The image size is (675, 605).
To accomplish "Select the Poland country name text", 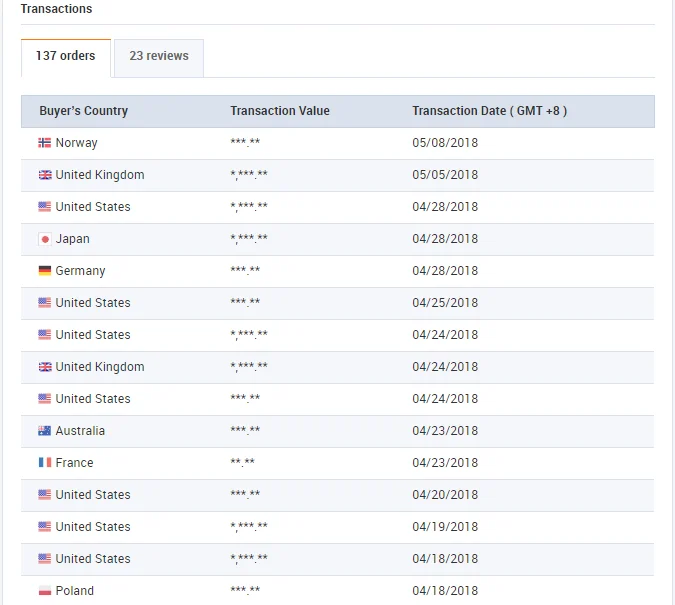I will point(75,591).
